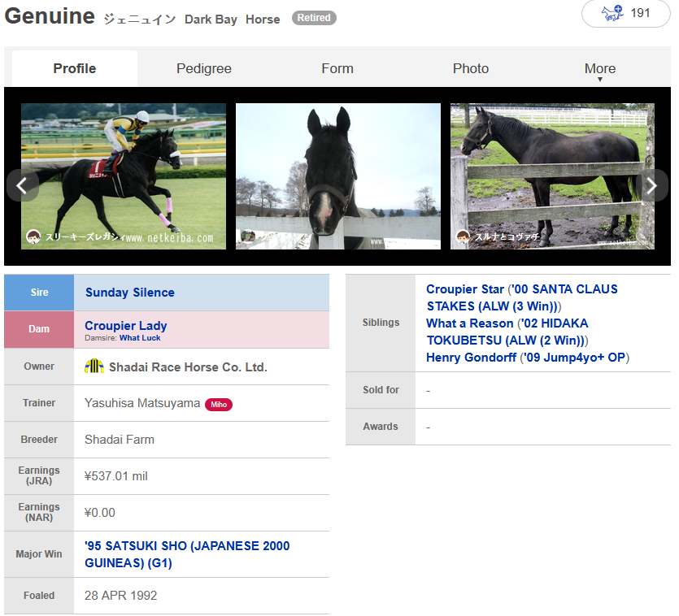Click the Miho training center badge
Screen dimensions: 679x616
pyautogui.click(x=219, y=405)
